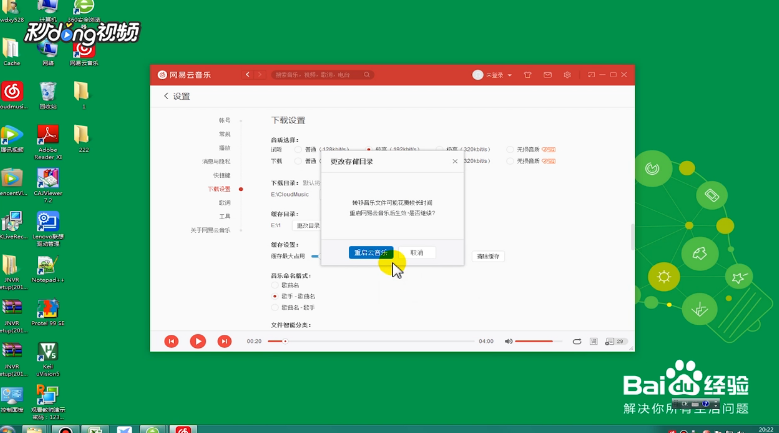Toggle the loop playback mode icon
The width and height of the screenshot is (779, 433).
pyautogui.click(x=577, y=341)
